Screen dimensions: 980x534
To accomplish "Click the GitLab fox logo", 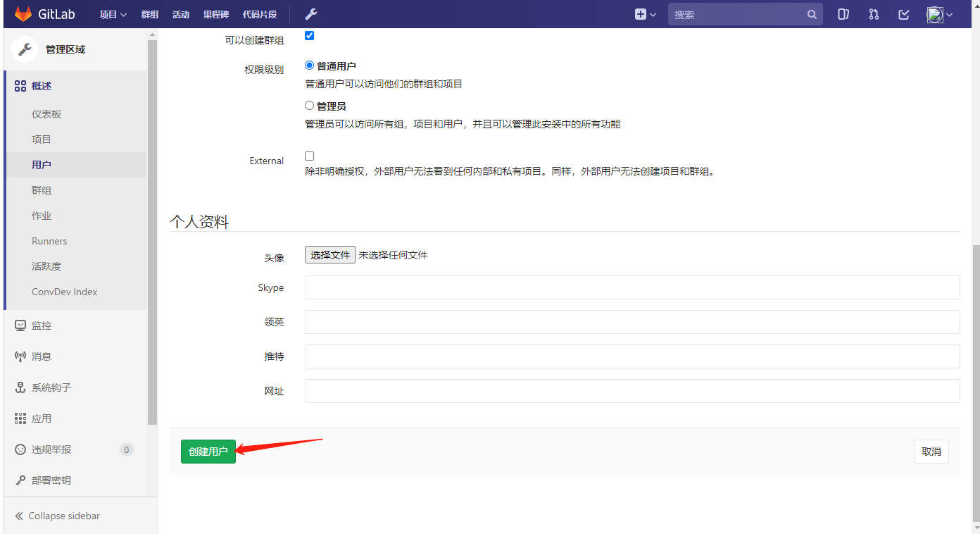I will coord(23,13).
